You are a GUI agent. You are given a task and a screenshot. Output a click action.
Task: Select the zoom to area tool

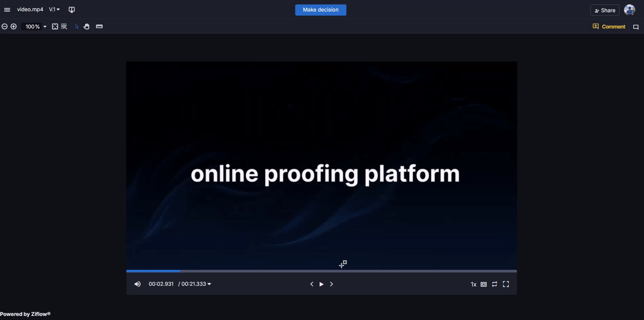[64, 26]
